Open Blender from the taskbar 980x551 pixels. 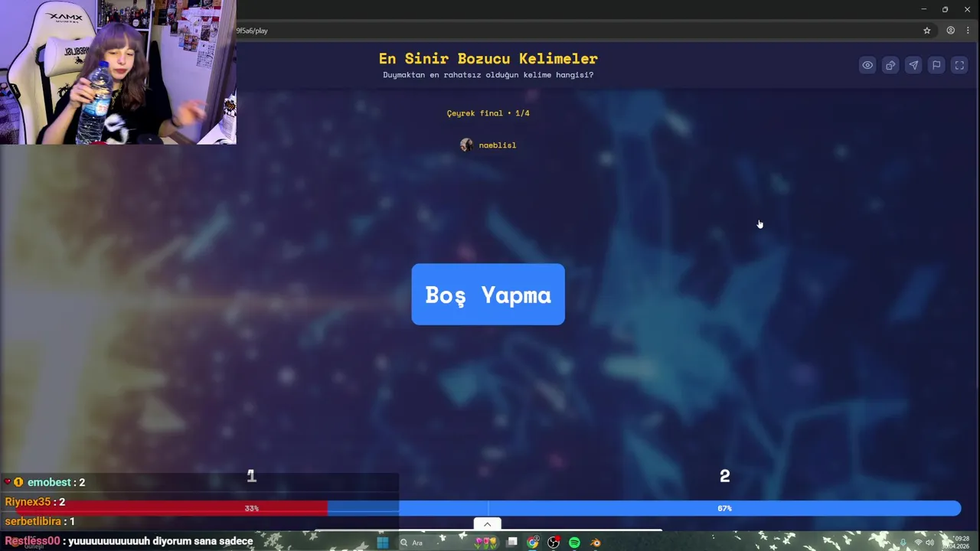(x=595, y=543)
